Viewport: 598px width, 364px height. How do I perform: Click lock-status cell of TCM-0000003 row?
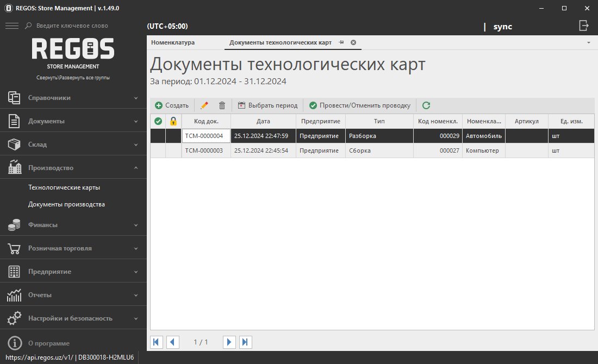tap(173, 150)
